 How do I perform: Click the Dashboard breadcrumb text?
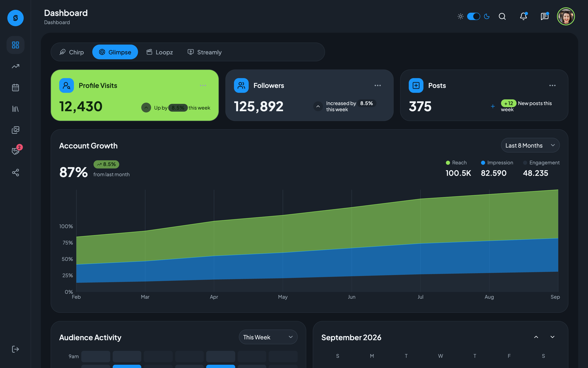point(57,22)
